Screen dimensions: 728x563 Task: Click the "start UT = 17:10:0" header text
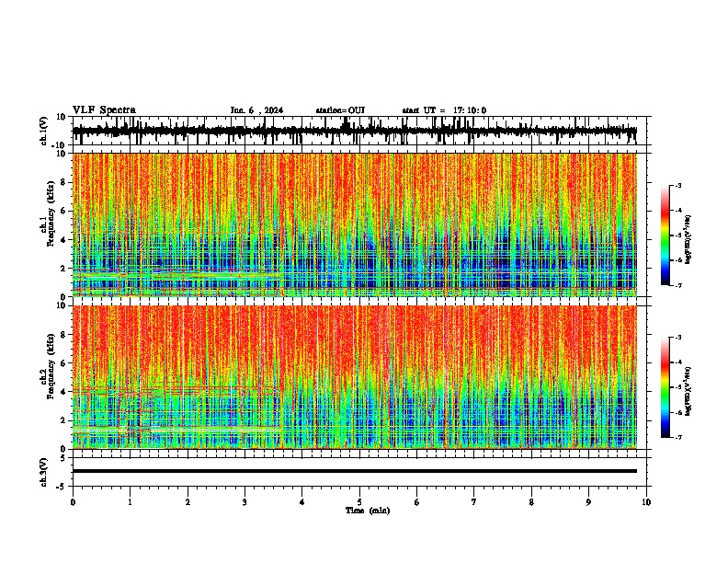click(444, 110)
